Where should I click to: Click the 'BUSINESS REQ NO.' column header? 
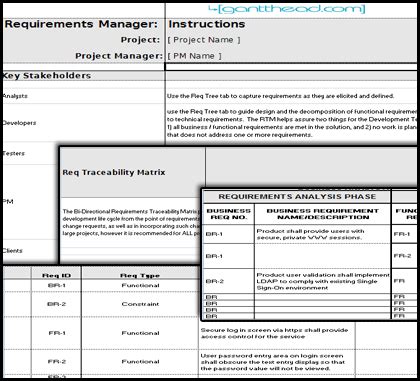(229, 214)
